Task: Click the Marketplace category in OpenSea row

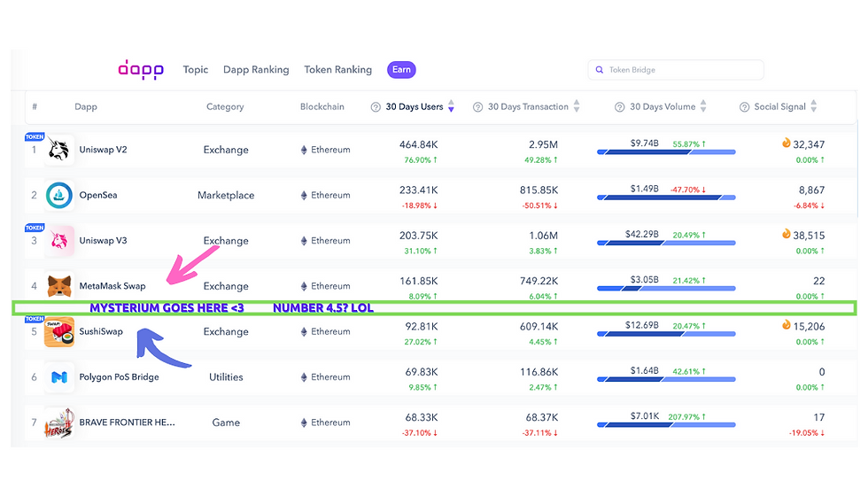Action: 226,195
